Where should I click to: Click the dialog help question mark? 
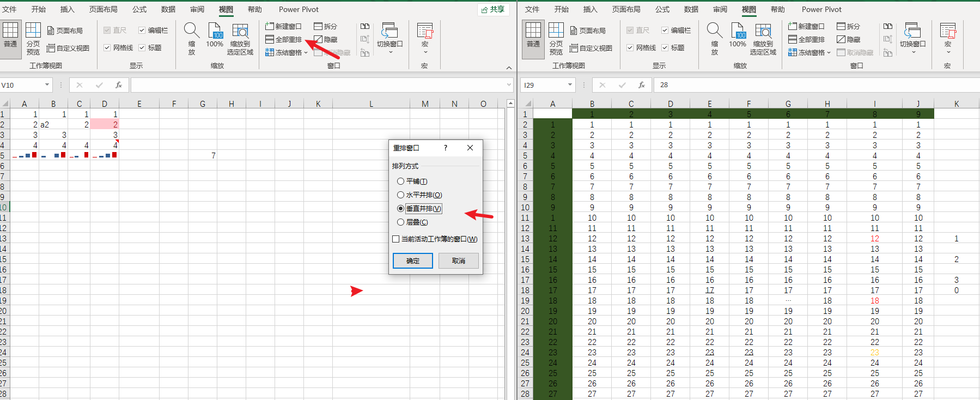click(446, 148)
